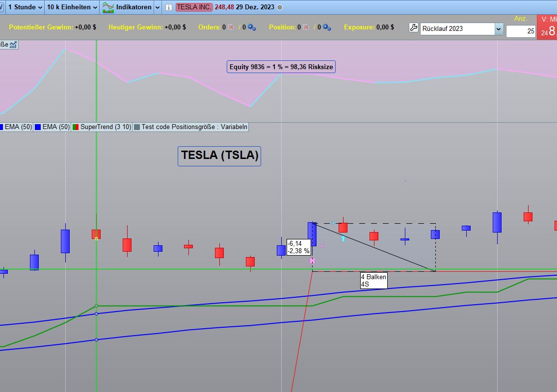Click the 4 Balken 4S label
This screenshot has height=392, width=557.
(x=373, y=281)
